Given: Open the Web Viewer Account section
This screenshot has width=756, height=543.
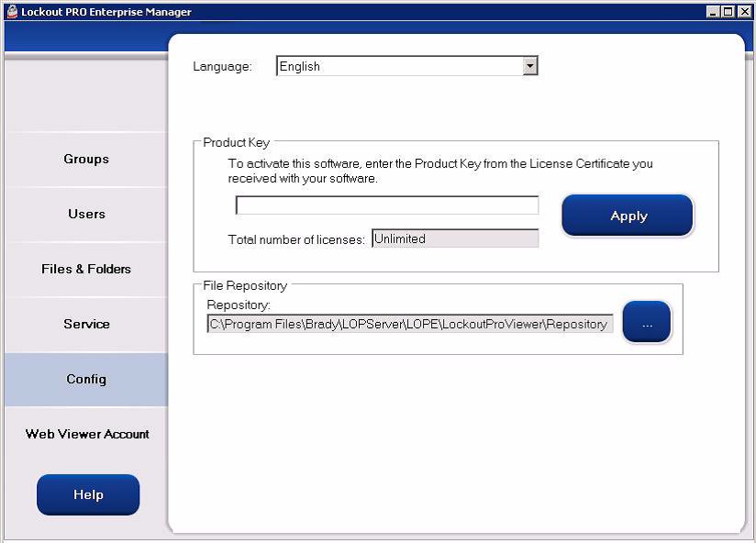Looking at the screenshot, I should click(x=86, y=434).
